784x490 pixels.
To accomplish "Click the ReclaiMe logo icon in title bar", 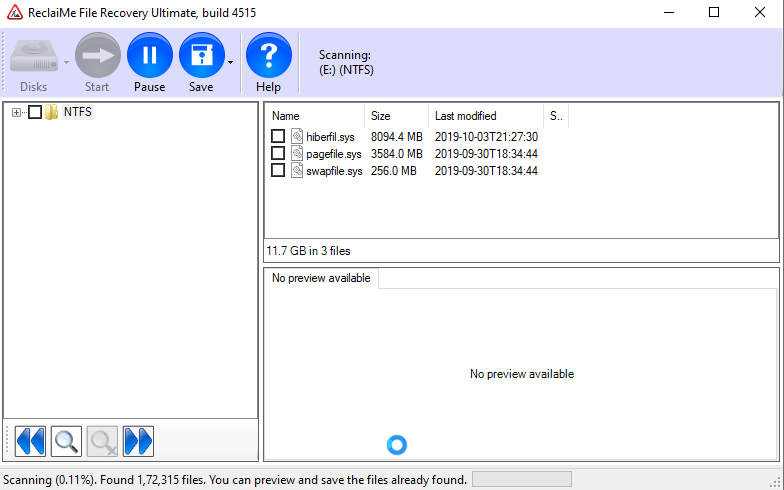I will point(15,12).
